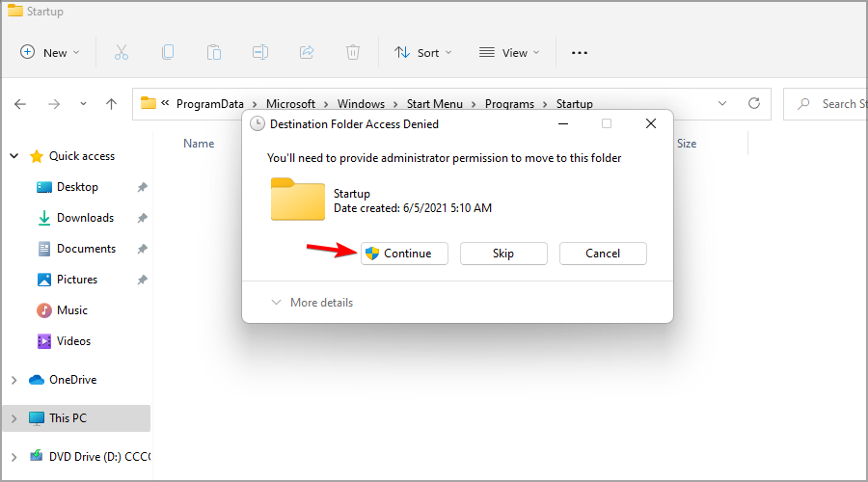Screen dimensions: 868x482
Task: Select Videos in the navigation pane
Action: 73,341
